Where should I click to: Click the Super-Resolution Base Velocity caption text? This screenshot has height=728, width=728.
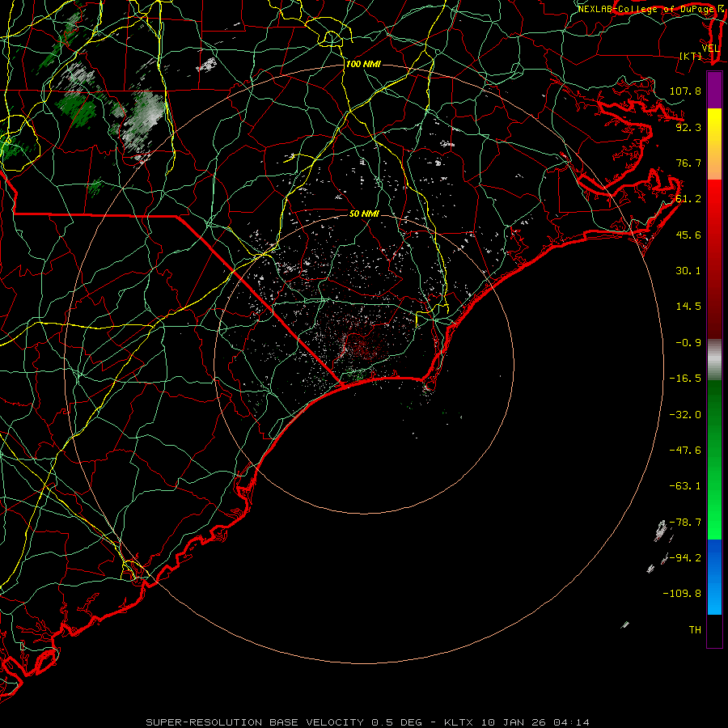pyautogui.click(x=367, y=722)
